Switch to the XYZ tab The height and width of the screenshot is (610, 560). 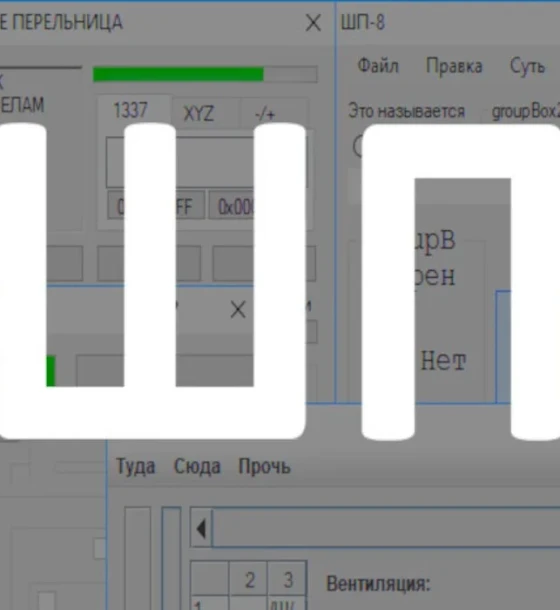click(x=198, y=114)
